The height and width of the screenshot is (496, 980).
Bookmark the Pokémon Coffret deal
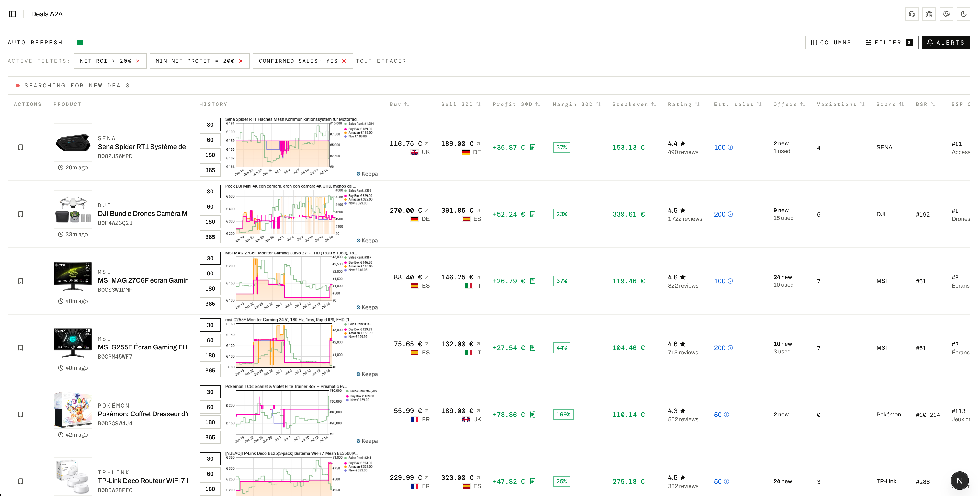pos(21,415)
